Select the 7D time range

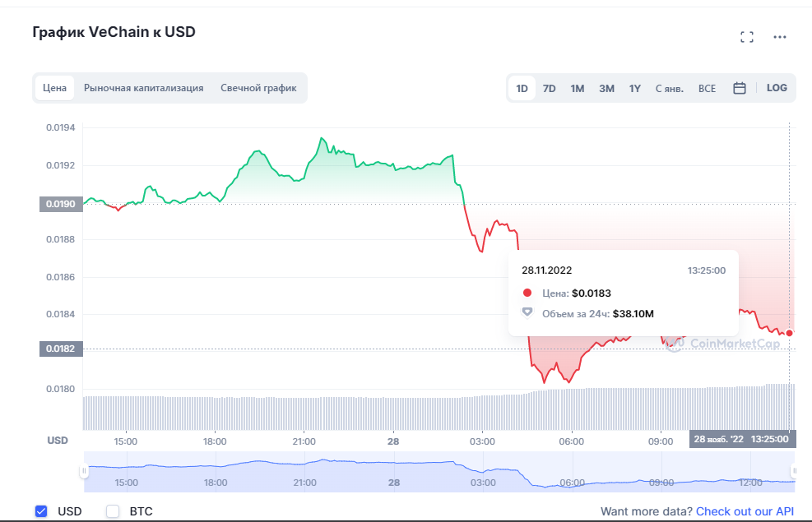pos(549,89)
